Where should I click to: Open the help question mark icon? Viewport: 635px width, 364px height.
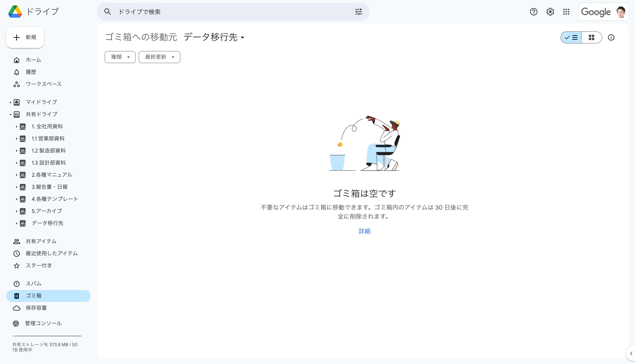click(533, 12)
